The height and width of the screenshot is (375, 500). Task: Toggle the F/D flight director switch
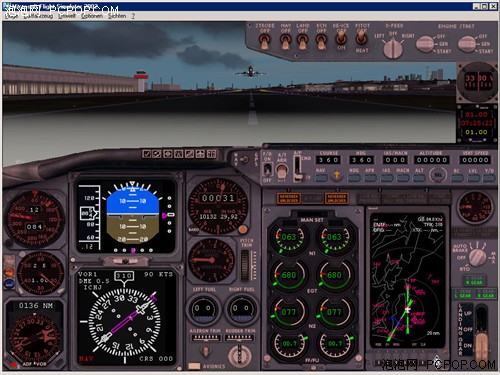(267, 169)
